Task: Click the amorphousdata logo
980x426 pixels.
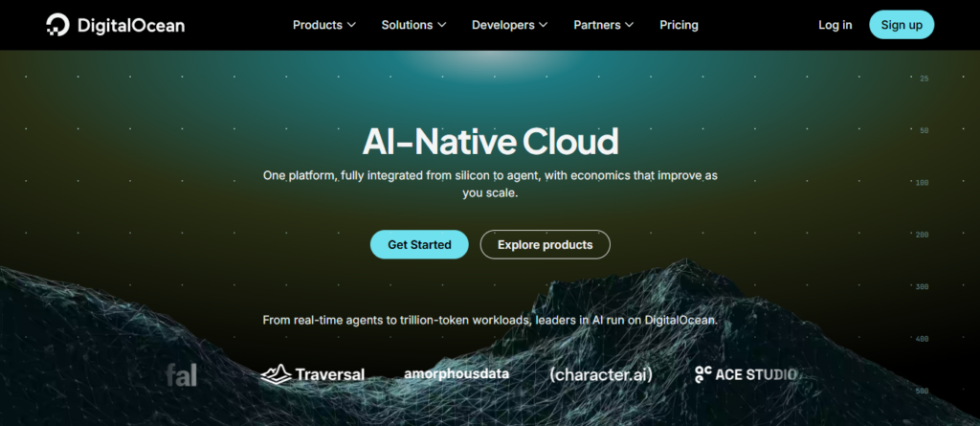Action: (x=457, y=374)
